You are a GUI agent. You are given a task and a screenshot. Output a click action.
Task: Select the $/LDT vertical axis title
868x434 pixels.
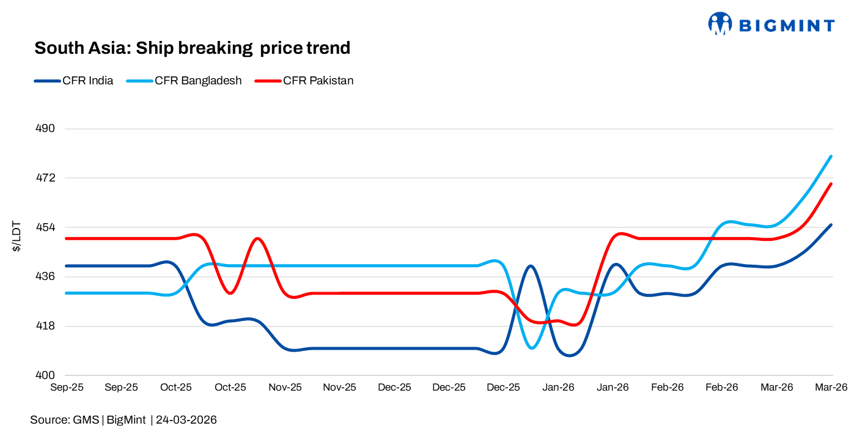(17, 237)
